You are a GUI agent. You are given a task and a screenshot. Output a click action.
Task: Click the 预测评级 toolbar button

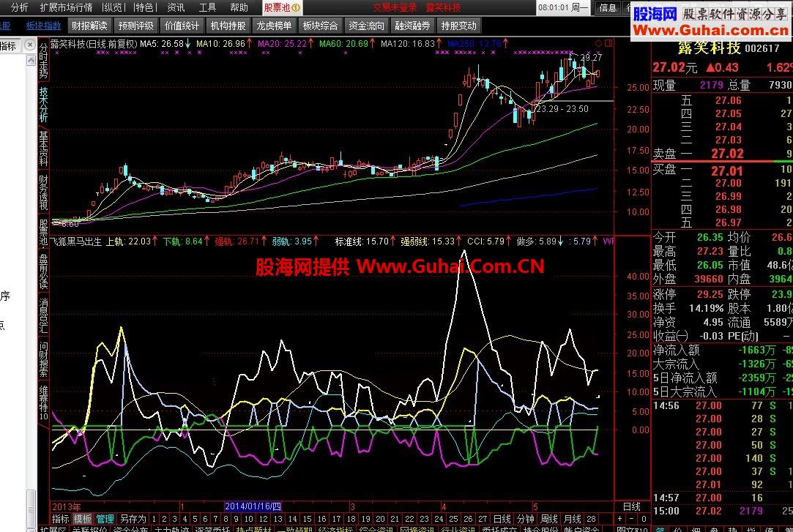[x=135, y=26]
